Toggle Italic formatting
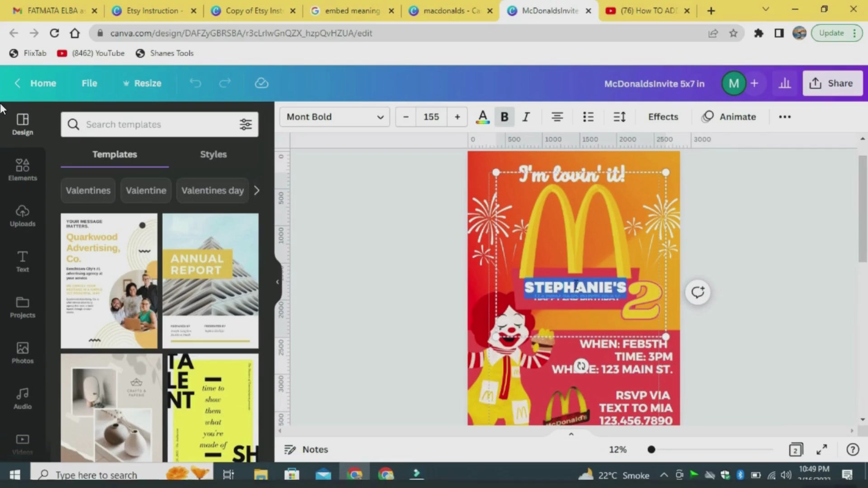 pyautogui.click(x=526, y=117)
